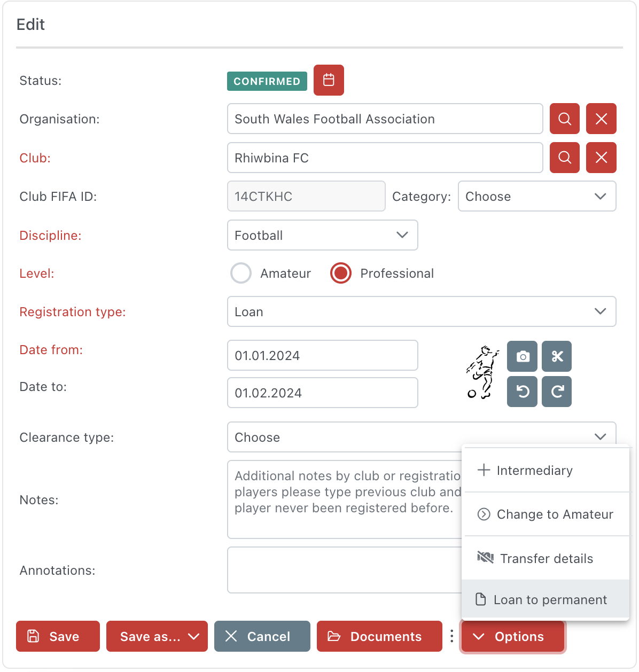The width and height of the screenshot is (639, 672).
Task: Open the Category dropdown
Action: coord(536,196)
